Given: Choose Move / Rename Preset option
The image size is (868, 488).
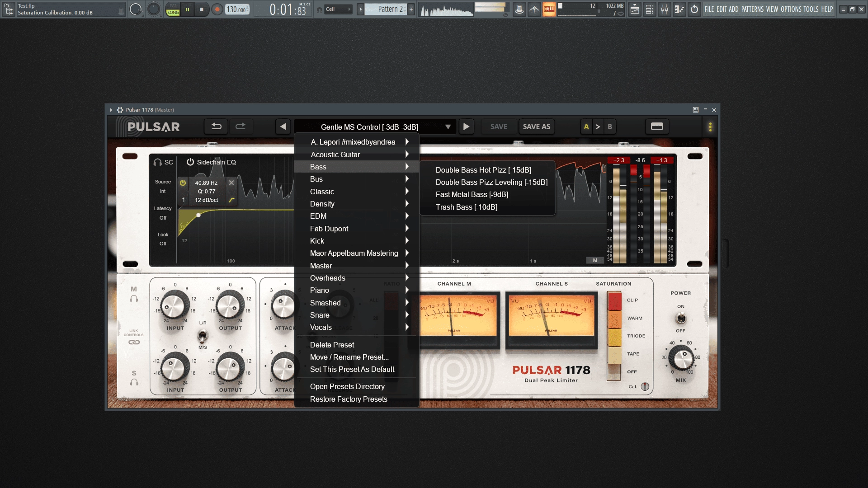Looking at the screenshot, I should point(357,357).
